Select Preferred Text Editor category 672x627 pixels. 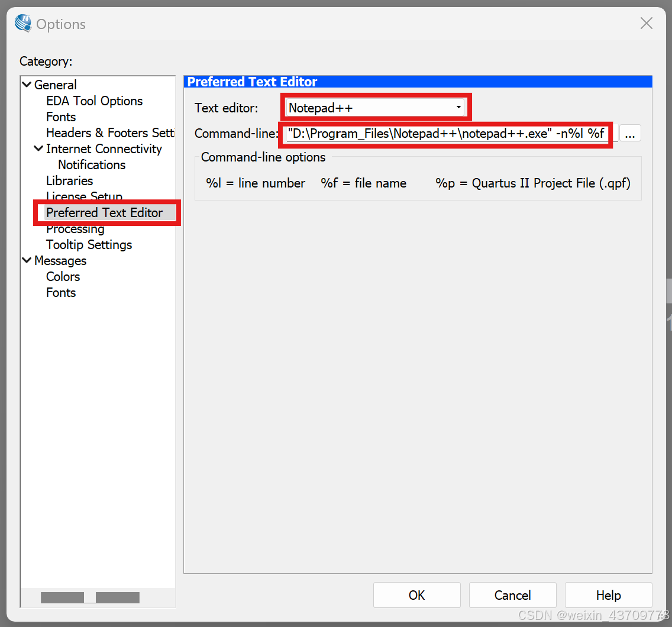point(105,212)
